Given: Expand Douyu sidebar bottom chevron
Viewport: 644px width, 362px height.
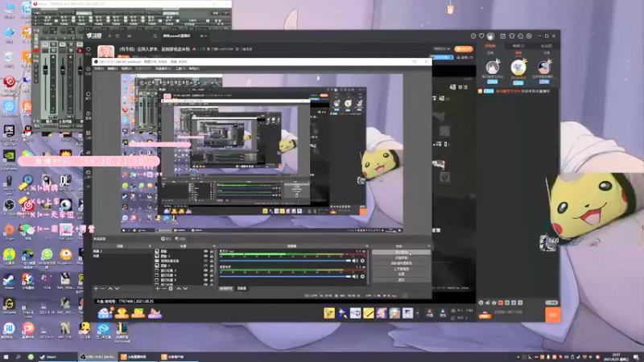Looking at the screenshot, I should coord(89,187).
